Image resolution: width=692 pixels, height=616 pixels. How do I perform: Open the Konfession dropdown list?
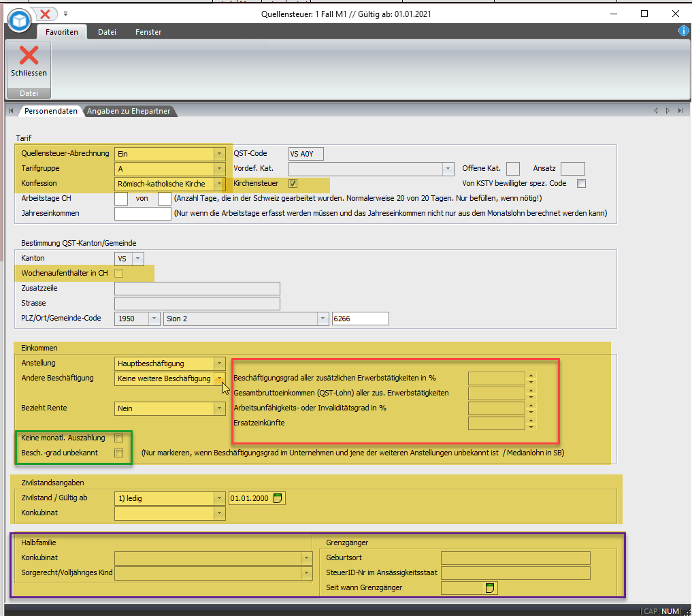(x=219, y=184)
